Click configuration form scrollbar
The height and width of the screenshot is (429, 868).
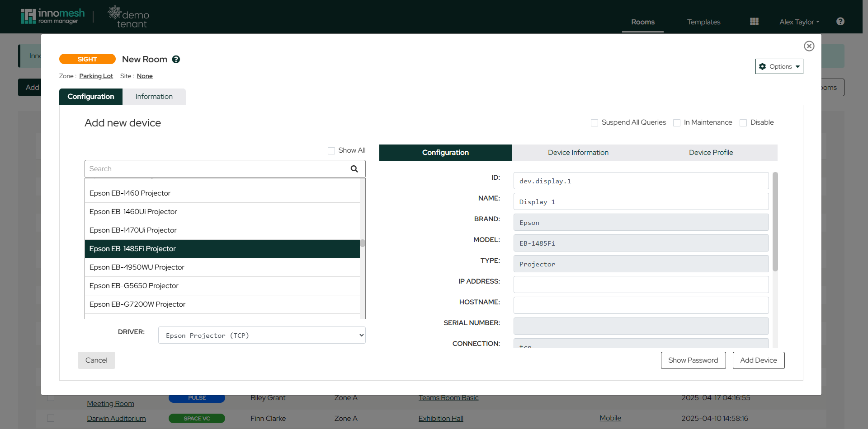775,222
